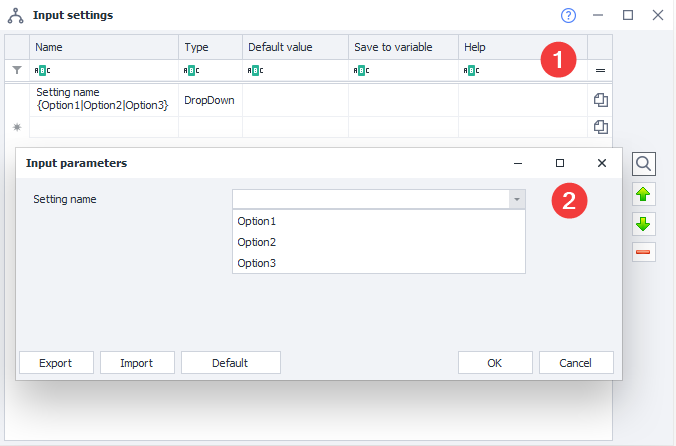Click the Name column filter condition icon
This screenshot has height=446, width=676.
(x=42, y=71)
